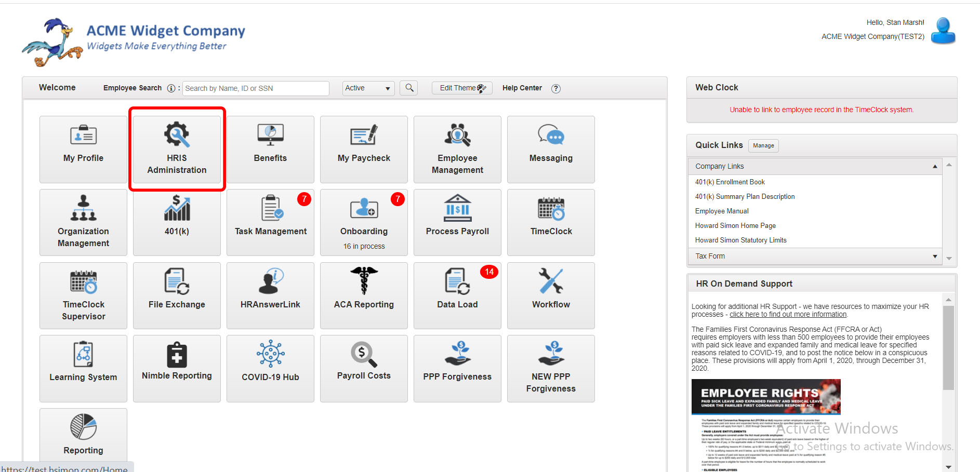980x472 pixels.
Task: Click the ACME Widget Company logo
Action: 134,42
